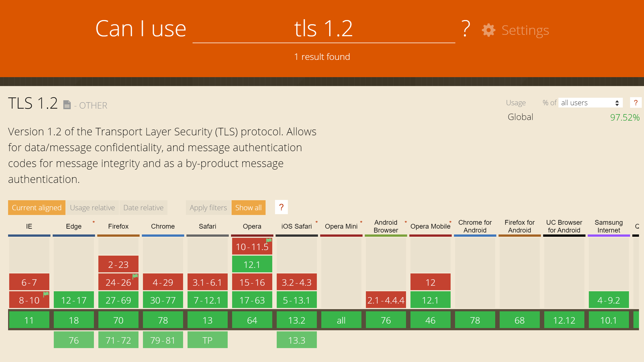The width and height of the screenshot is (644, 362).
Task: Click the red Firefox versions 2-23 cell
Action: tap(118, 264)
